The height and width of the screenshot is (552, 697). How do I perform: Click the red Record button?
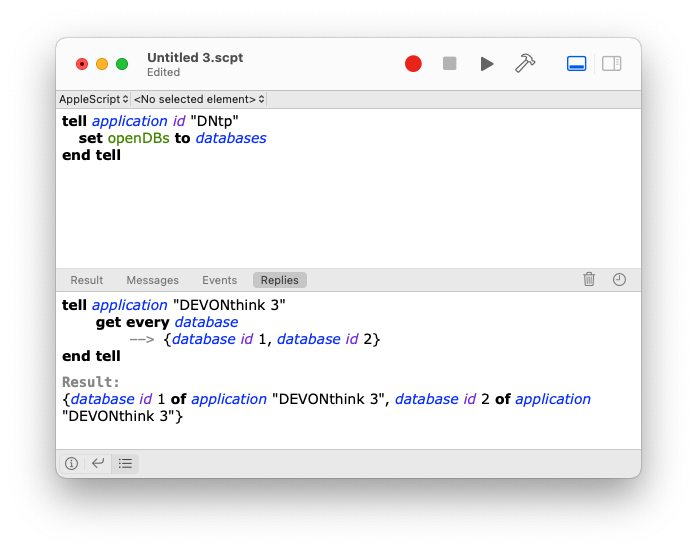pyautogui.click(x=413, y=64)
